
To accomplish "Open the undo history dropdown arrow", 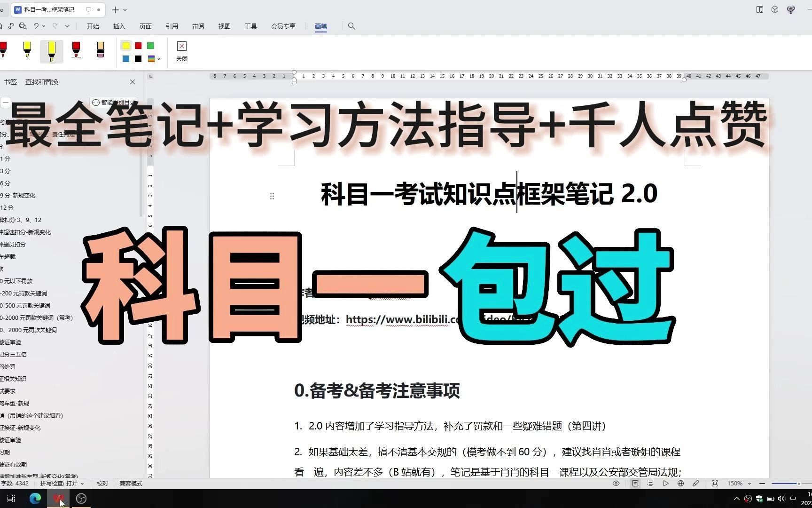I will (44, 26).
